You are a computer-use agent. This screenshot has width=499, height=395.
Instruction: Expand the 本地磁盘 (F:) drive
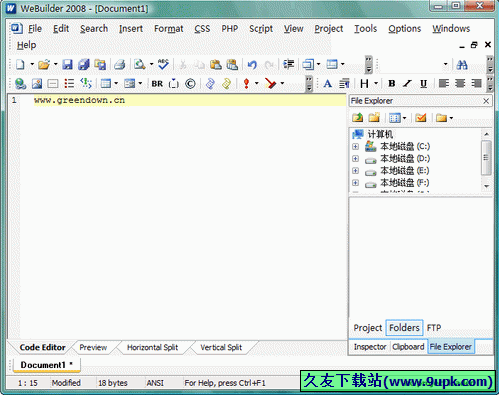pyautogui.click(x=355, y=183)
